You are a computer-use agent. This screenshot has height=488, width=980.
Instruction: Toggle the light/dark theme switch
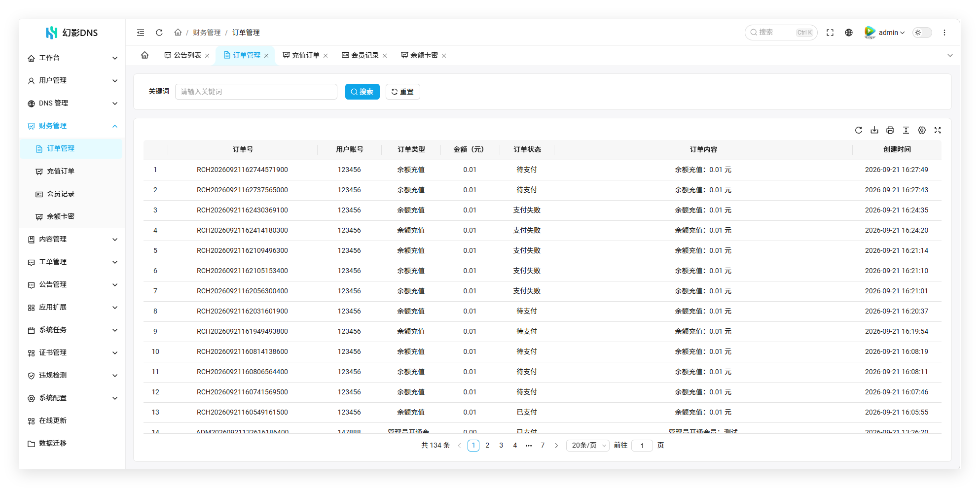coord(922,33)
